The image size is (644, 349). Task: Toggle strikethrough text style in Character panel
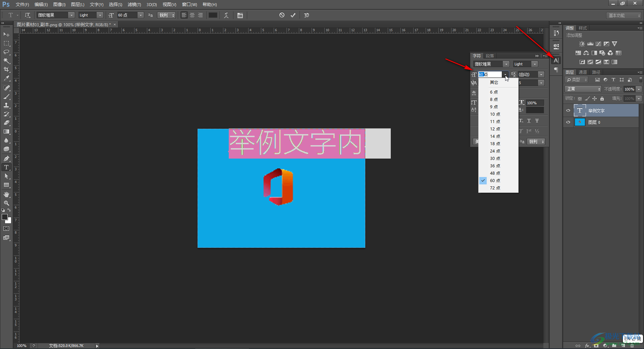tap(537, 121)
